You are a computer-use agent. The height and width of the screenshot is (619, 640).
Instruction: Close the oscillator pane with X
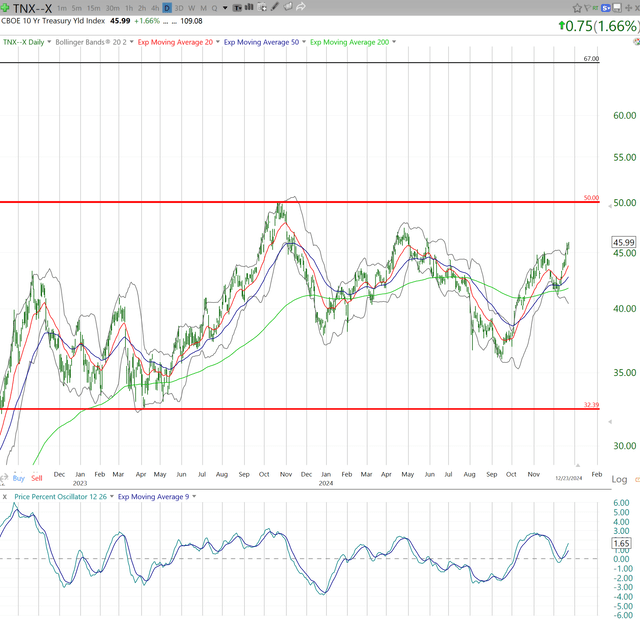(x=4, y=497)
